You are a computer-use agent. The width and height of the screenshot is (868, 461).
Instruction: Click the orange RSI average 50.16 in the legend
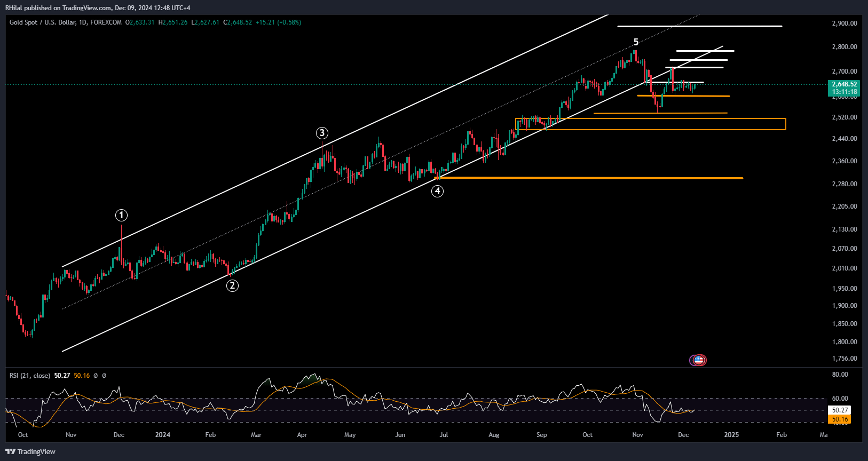82,376
